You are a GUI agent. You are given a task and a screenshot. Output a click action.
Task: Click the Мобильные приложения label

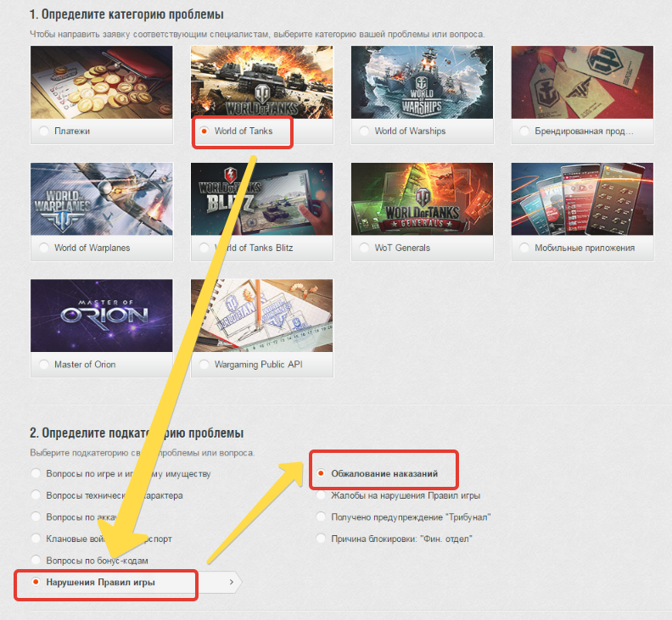[585, 248]
